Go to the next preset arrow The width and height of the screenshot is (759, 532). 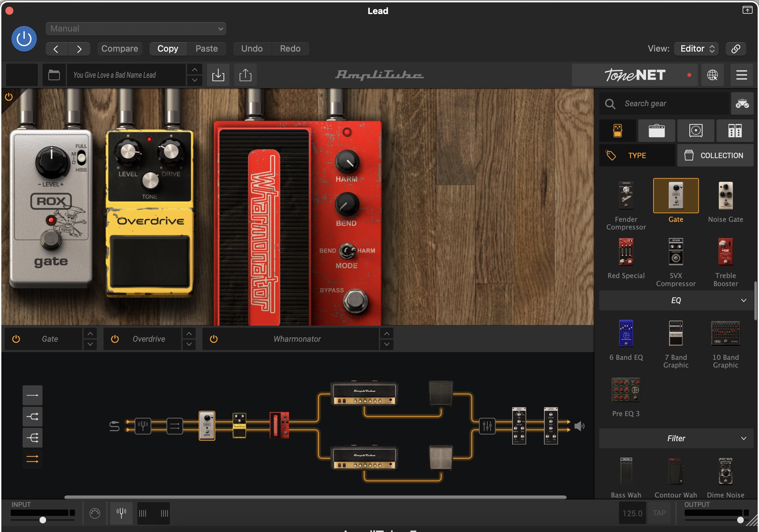click(79, 49)
